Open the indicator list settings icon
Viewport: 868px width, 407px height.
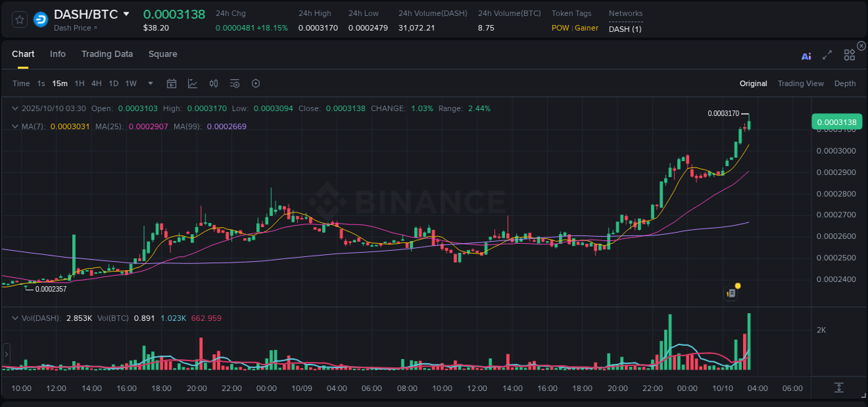[x=235, y=83]
